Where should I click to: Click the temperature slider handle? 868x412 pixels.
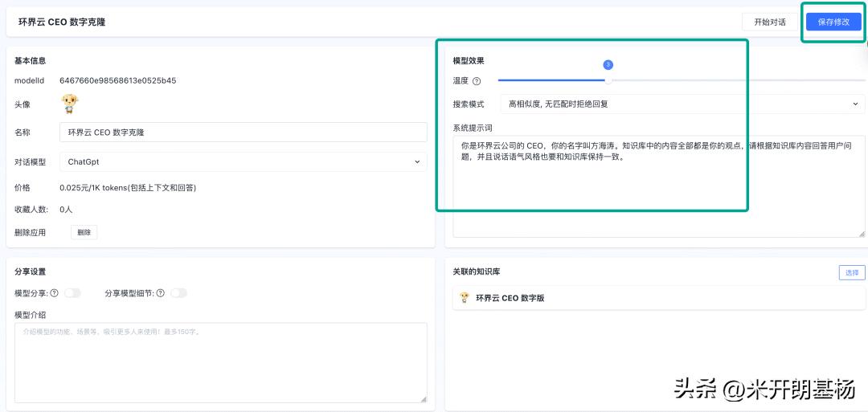tap(608, 80)
